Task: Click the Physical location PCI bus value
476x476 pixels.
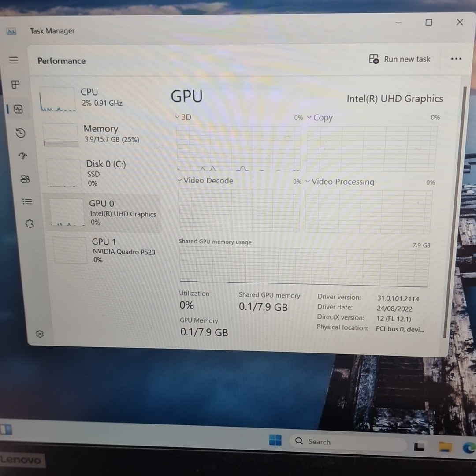Action: point(400,329)
